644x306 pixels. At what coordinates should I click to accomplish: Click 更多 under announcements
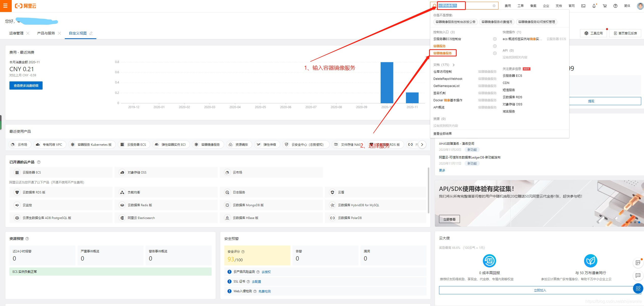442,170
